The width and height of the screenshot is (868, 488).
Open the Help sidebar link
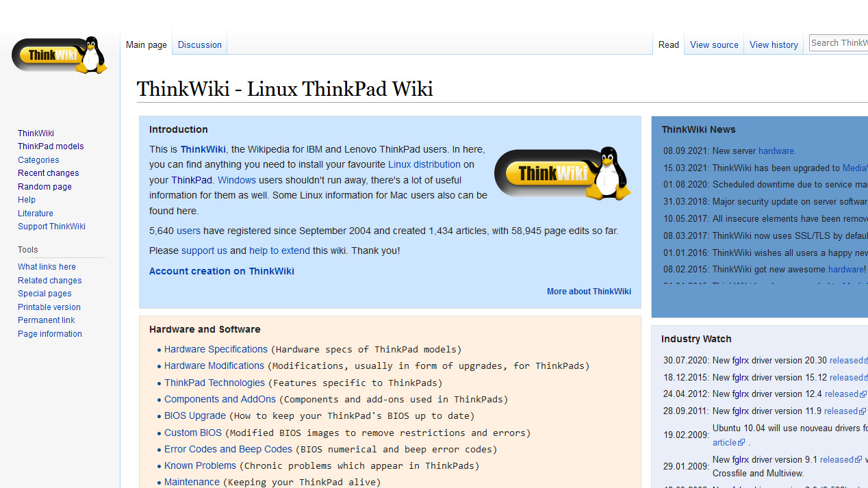(27, 200)
